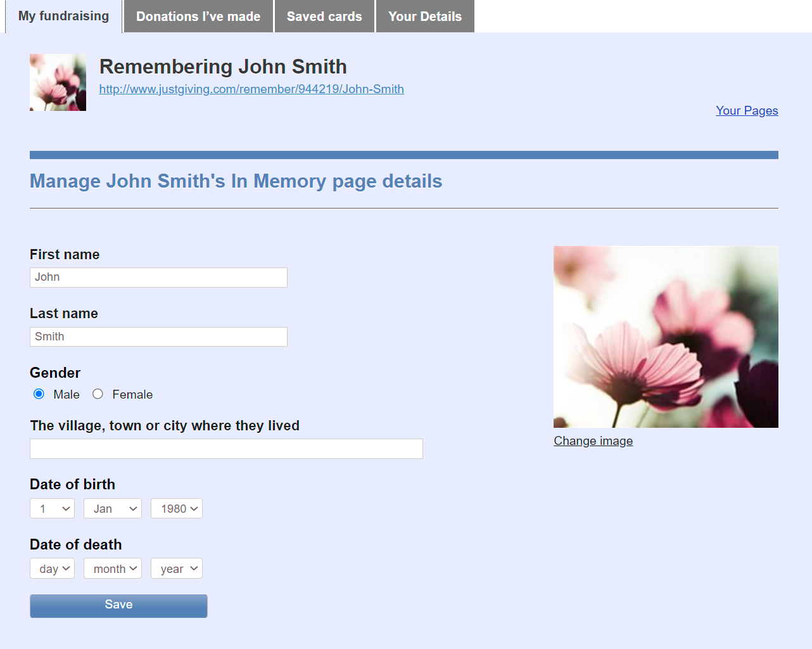Open the Date of death month dropdown
812x649 pixels.
coord(113,569)
